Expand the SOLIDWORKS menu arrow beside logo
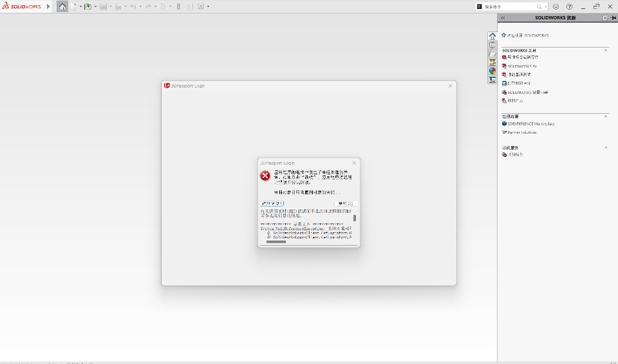This screenshot has width=618, height=364. (48, 6)
